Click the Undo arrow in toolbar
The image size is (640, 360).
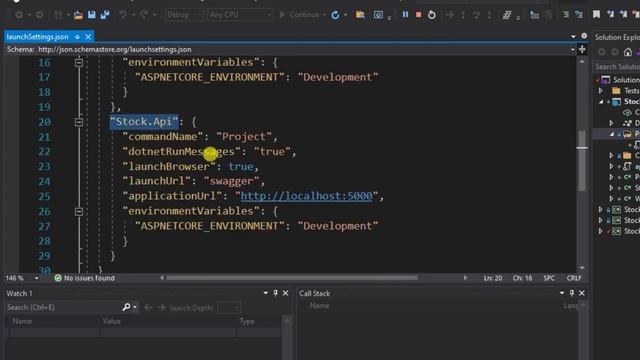tap(123, 15)
